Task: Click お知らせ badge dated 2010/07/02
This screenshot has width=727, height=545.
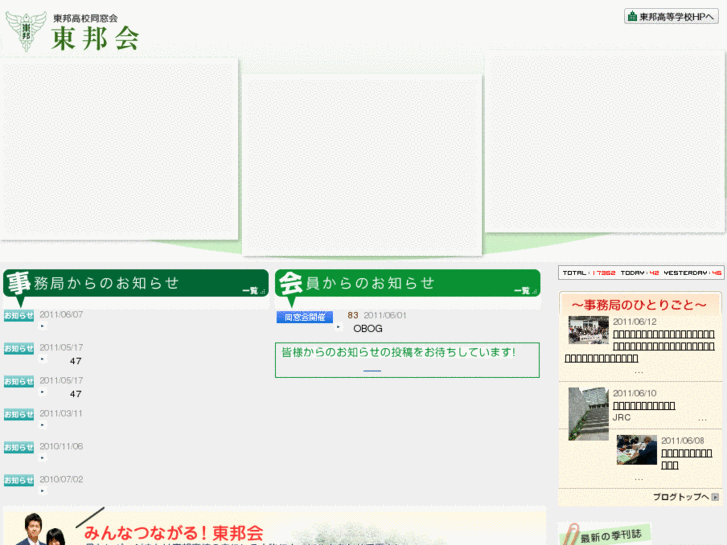Action: pos(19,481)
